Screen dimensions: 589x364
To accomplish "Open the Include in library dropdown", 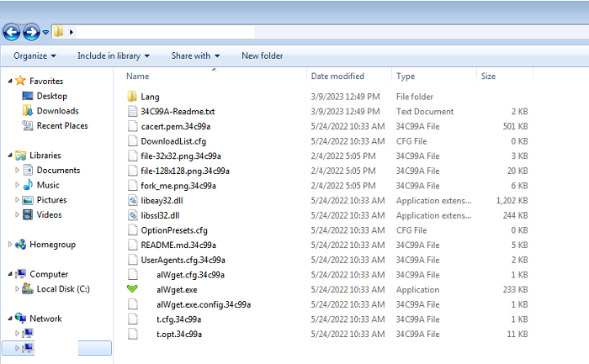I will [113, 56].
